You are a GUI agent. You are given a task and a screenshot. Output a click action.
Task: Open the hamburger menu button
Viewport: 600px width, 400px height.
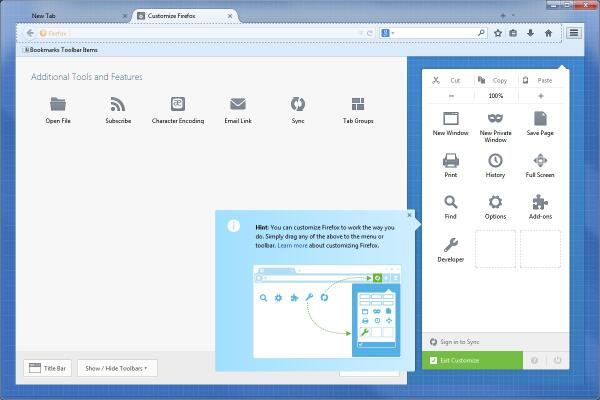pos(574,33)
